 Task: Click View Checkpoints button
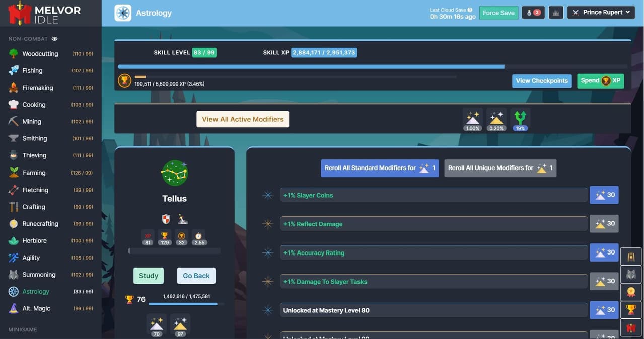[542, 81]
